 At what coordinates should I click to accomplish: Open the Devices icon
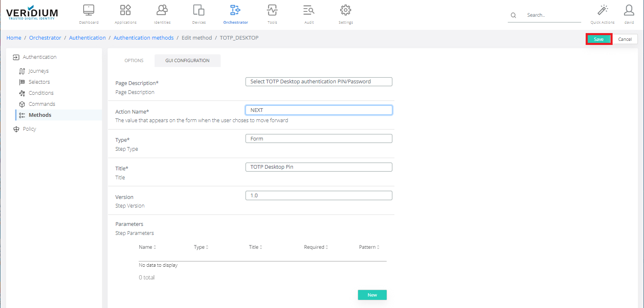pyautogui.click(x=199, y=10)
